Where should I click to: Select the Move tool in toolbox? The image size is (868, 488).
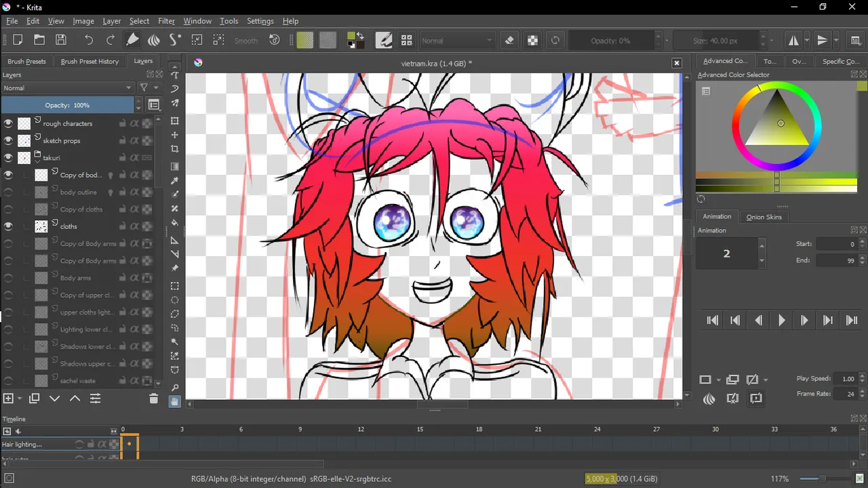(175, 135)
